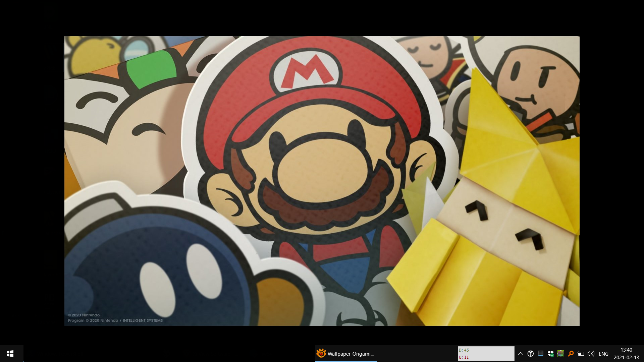Click the XnView Wallpaper_Origami taskbar button
Image resolution: width=644 pixels, height=362 pixels.
pos(346,354)
